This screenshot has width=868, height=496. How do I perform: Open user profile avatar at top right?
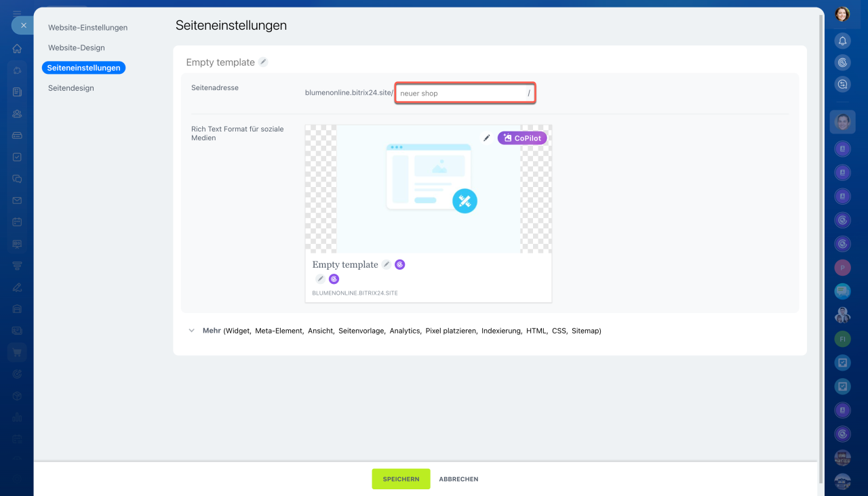point(842,14)
